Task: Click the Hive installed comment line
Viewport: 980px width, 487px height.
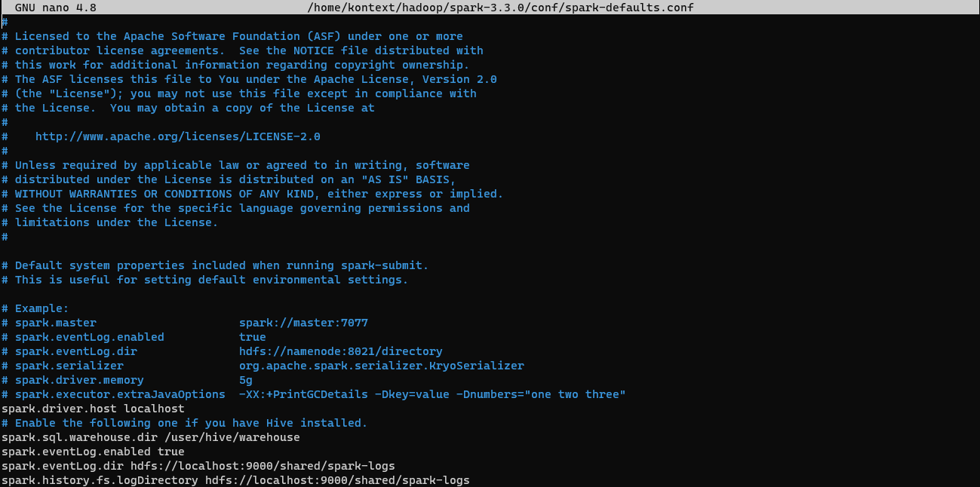Action: pyautogui.click(x=185, y=423)
